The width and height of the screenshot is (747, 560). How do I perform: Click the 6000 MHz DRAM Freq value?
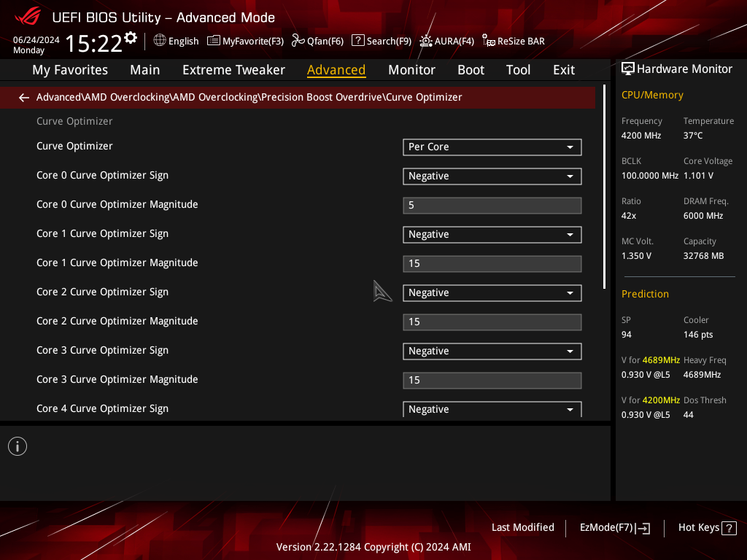[703, 216]
